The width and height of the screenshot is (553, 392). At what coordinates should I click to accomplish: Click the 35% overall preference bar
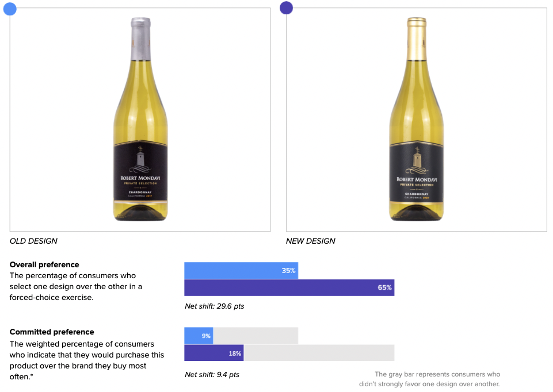click(x=241, y=271)
